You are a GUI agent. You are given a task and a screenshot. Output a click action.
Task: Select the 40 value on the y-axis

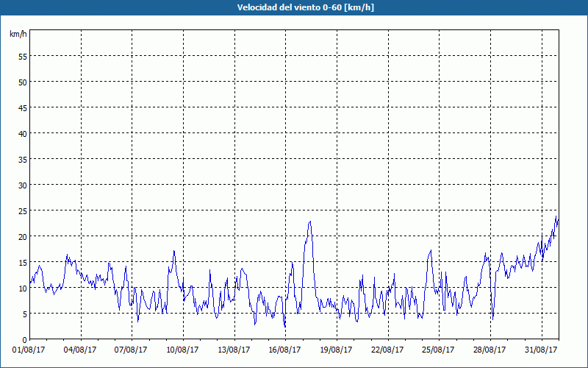[x=23, y=135]
